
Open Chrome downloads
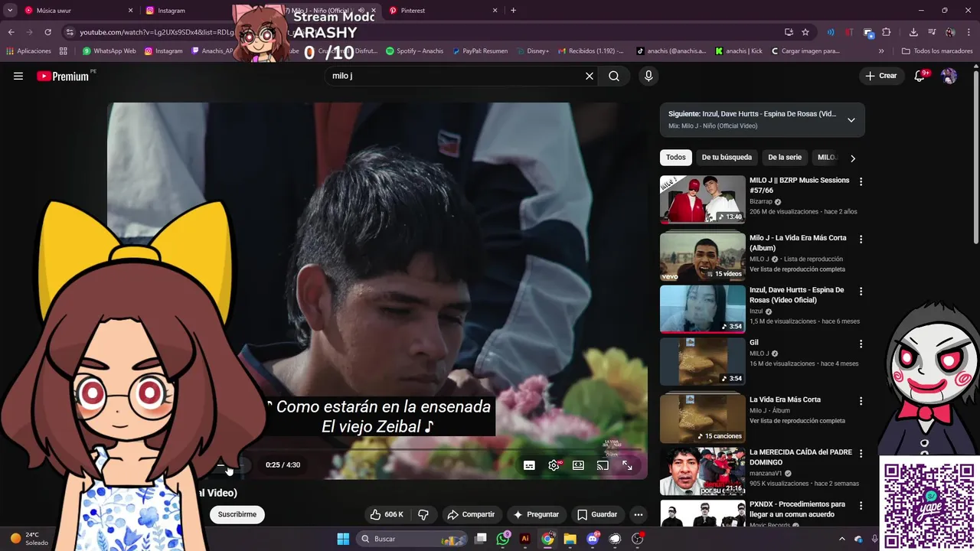[x=913, y=32]
